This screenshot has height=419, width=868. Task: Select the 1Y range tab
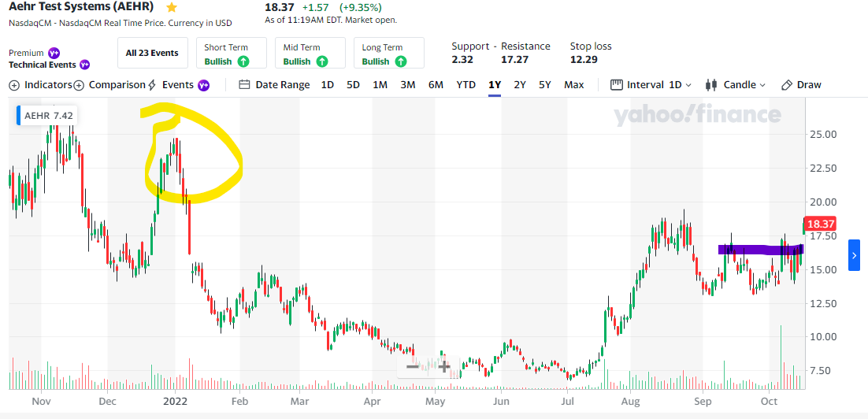tap(495, 85)
